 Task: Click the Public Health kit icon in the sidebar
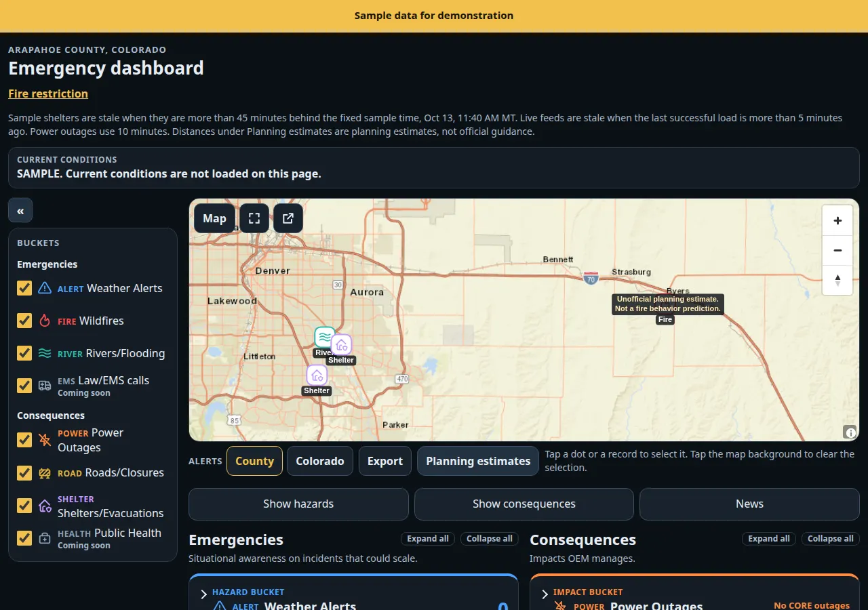[45, 538]
